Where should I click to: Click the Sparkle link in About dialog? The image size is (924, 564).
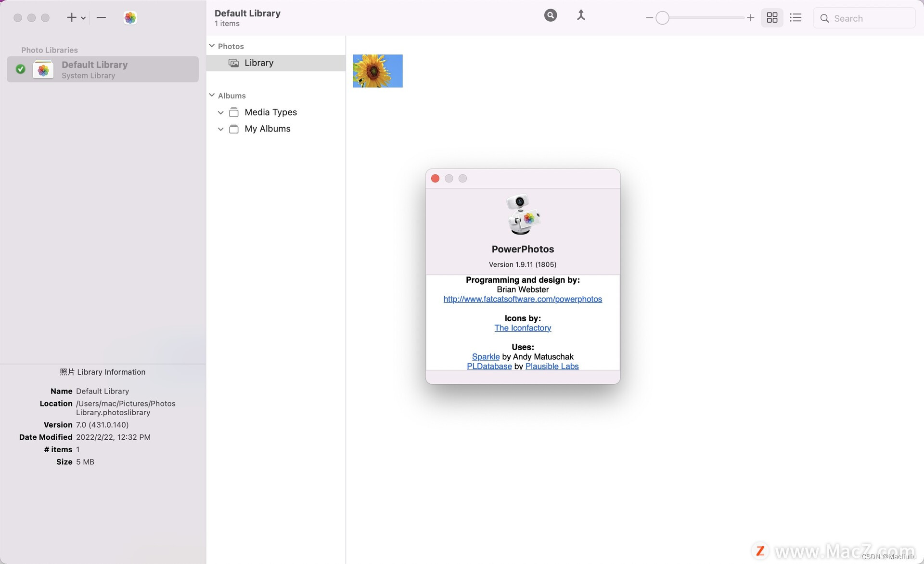click(485, 356)
